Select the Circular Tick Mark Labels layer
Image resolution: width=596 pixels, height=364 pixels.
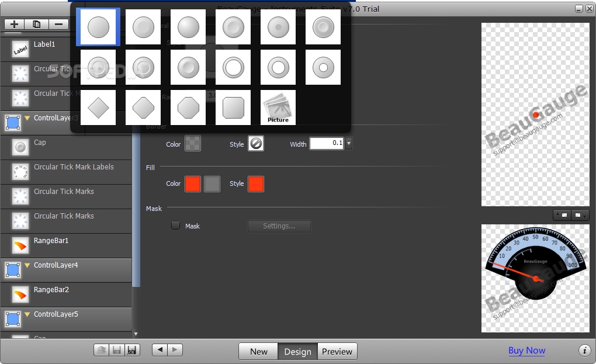(x=66, y=172)
